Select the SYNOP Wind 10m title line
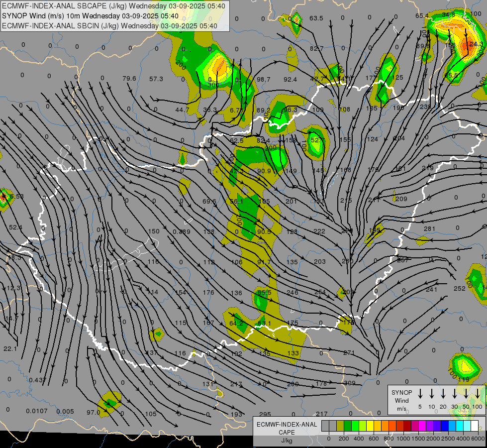487x448 pixels. click(x=90, y=16)
